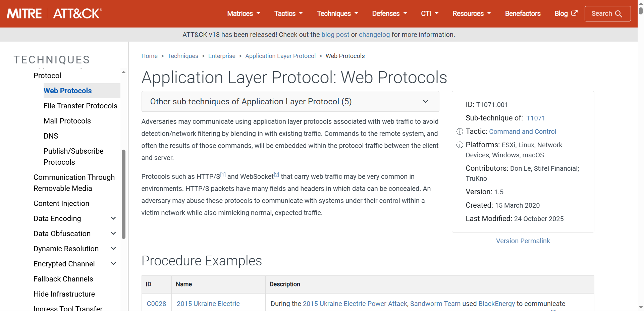Click the info icon beside Tactic

(460, 132)
